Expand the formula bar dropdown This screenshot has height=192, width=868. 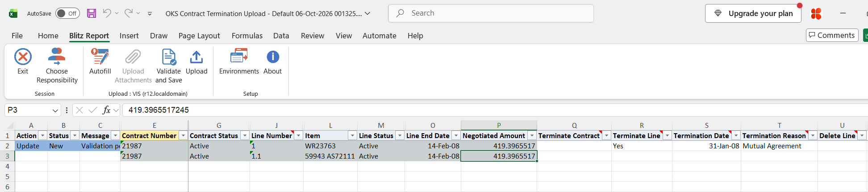[x=116, y=110]
